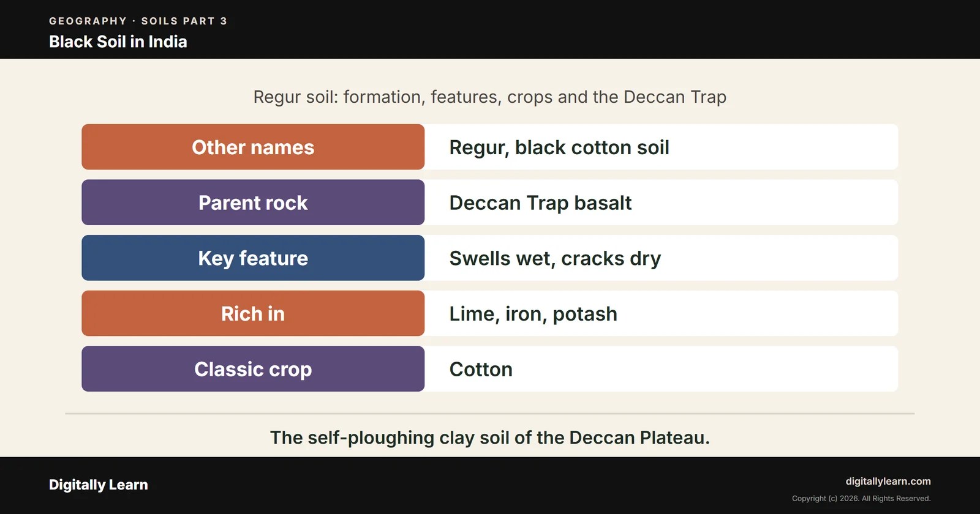Click the copyright notice text

(861, 498)
